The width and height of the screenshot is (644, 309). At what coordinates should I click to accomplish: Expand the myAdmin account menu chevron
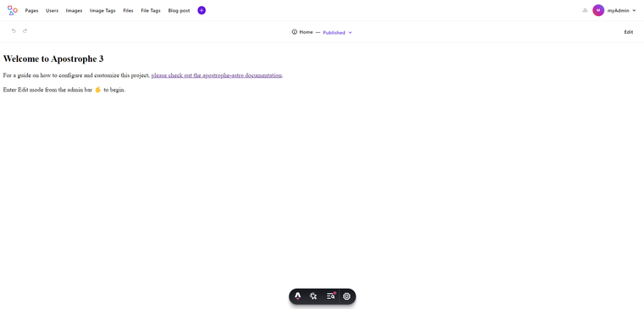pyautogui.click(x=634, y=11)
